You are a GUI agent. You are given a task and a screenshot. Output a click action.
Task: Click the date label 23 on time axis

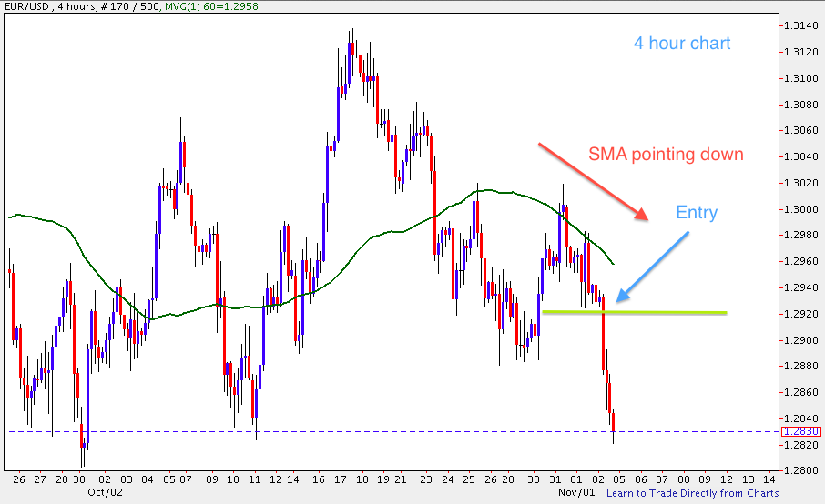click(x=425, y=479)
